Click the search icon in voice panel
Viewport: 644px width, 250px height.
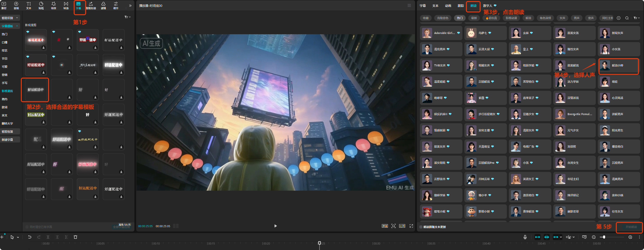pyautogui.click(x=627, y=18)
